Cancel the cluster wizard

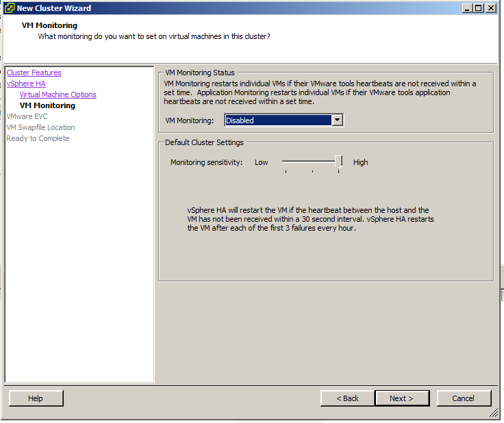[x=464, y=398]
